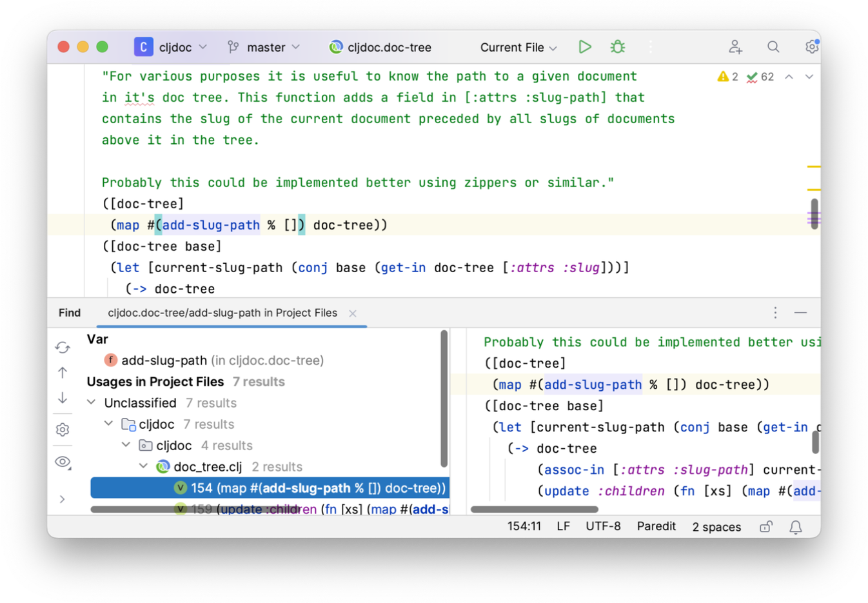Open Search Everywhere magnifier icon

click(773, 46)
